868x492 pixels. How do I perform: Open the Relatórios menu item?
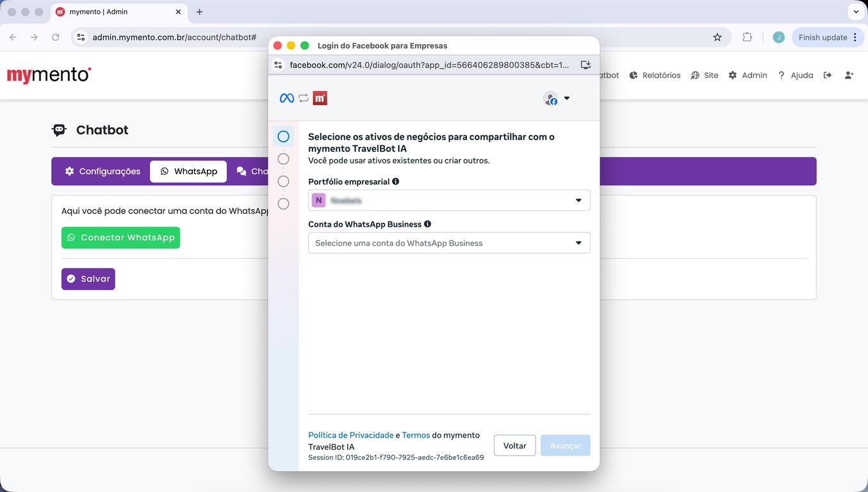coord(655,75)
